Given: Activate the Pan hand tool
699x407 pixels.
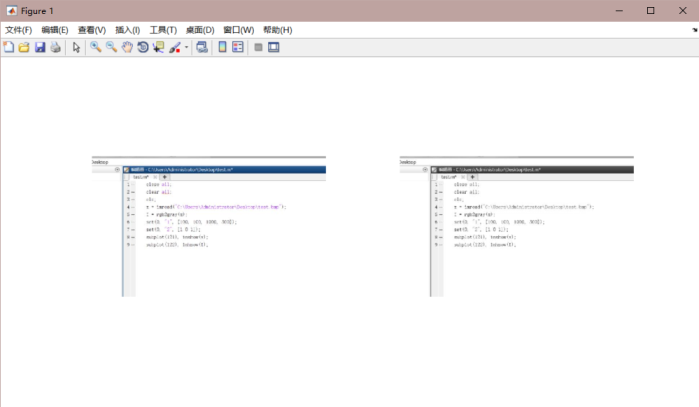Looking at the screenshot, I should pos(127,47).
